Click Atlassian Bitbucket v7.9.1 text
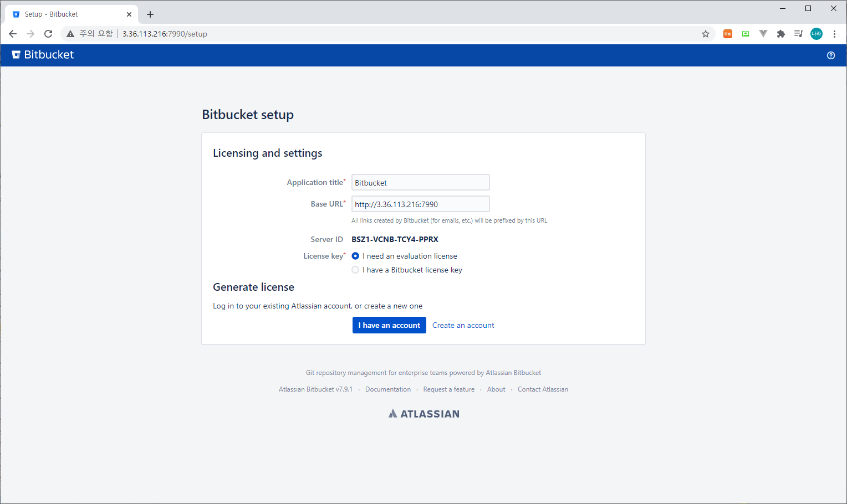This screenshot has height=504, width=847. [x=315, y=389]
